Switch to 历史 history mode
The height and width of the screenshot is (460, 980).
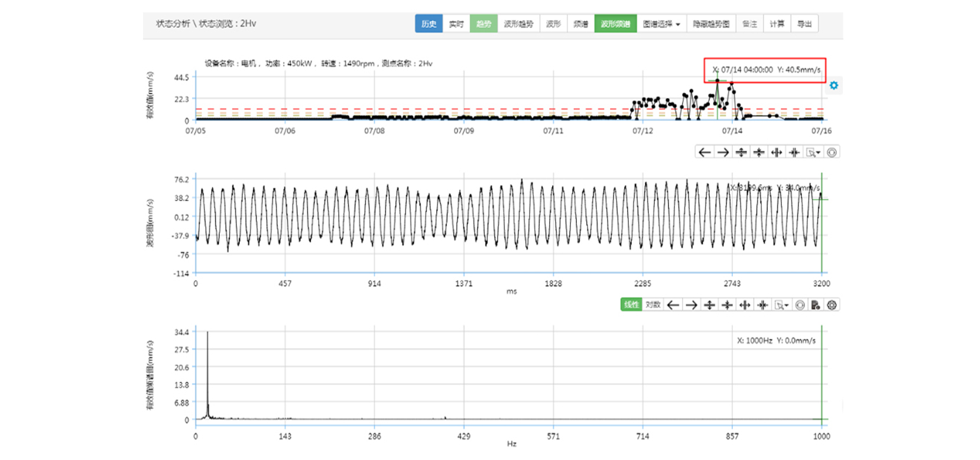[429, 24]
